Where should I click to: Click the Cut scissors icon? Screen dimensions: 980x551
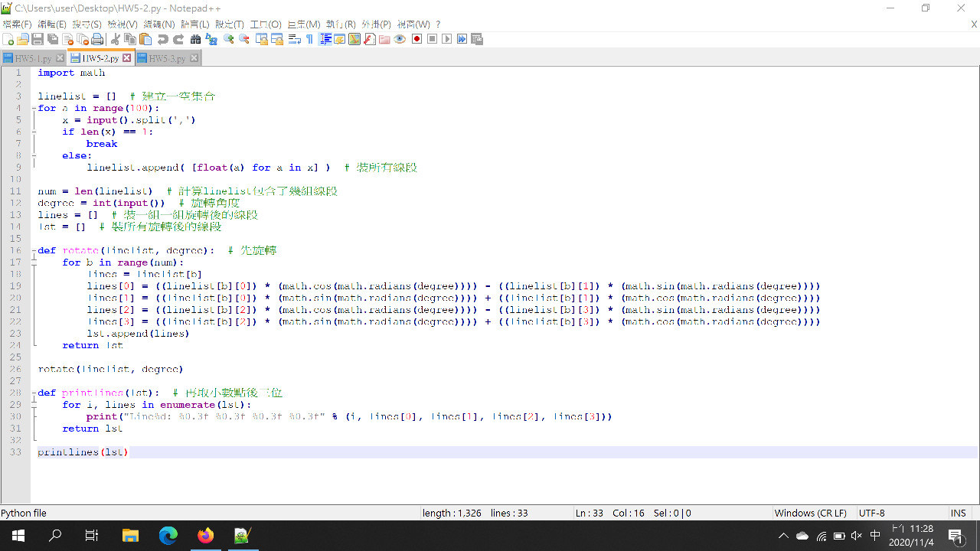tap(116, 39)
